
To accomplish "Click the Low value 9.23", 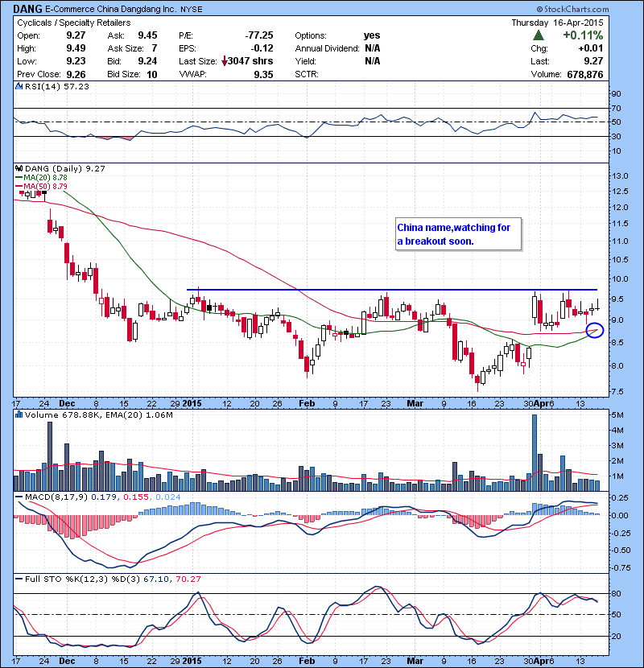I will [76, 61].
